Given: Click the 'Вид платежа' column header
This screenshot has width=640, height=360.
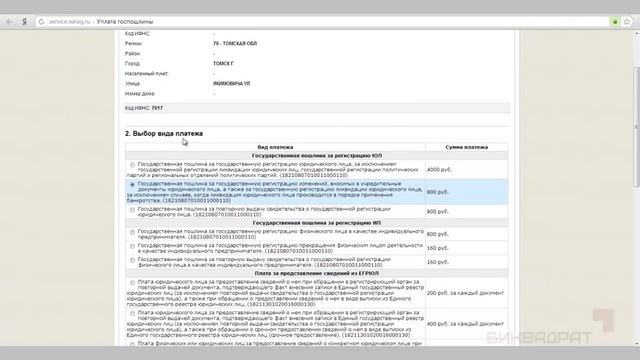Looking at the screenshot, I should tap(275, 147).
